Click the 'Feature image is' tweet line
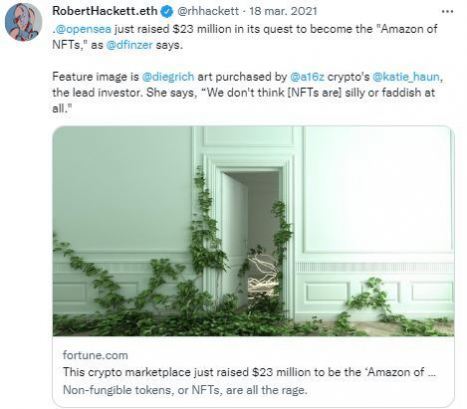This screenshot has height=409, width=467. click(x=248, y=77)
